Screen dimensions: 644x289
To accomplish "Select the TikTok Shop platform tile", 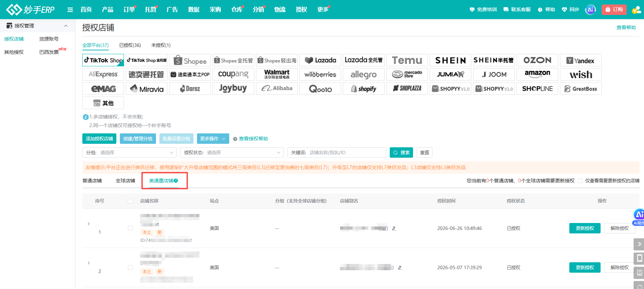I will 103,60.
